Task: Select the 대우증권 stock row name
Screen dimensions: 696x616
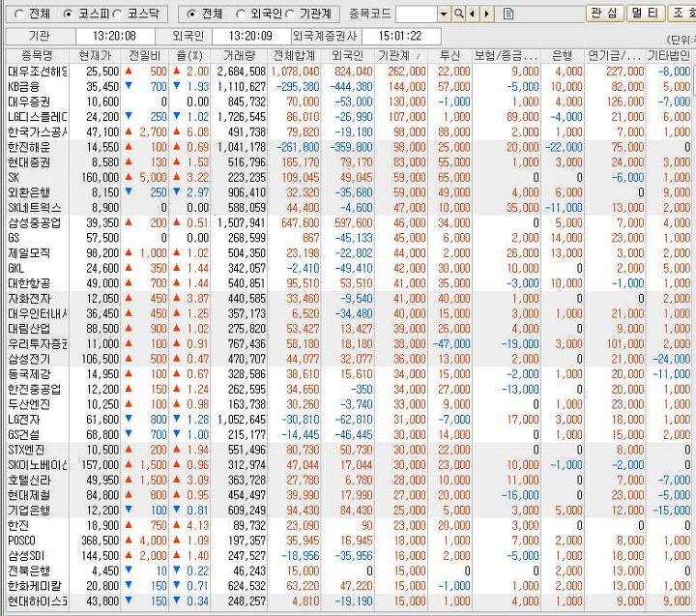Action: [29, 102]
